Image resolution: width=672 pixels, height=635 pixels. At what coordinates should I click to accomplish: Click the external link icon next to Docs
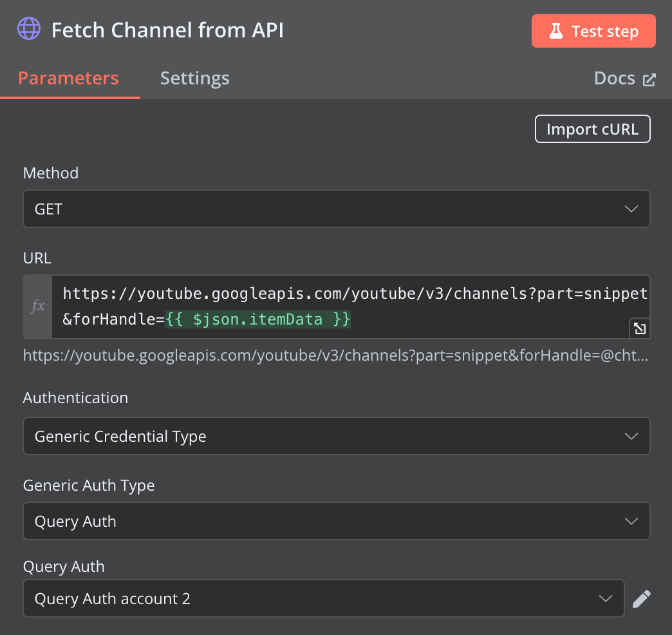[x=649, y=79]
